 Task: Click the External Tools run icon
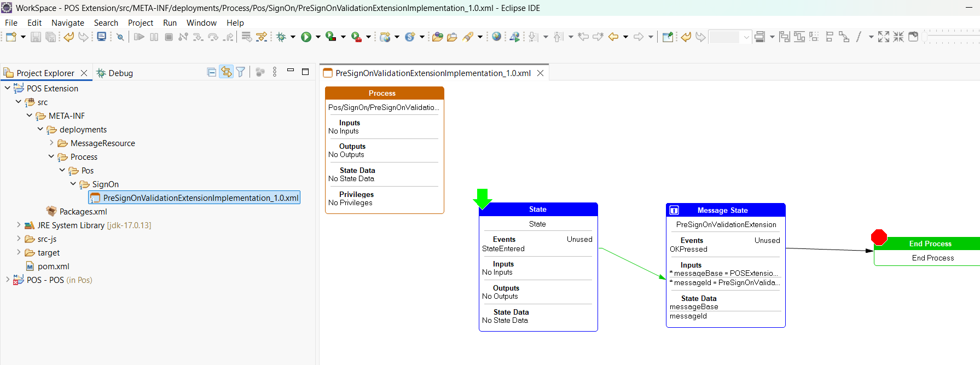tap(356, 37)
